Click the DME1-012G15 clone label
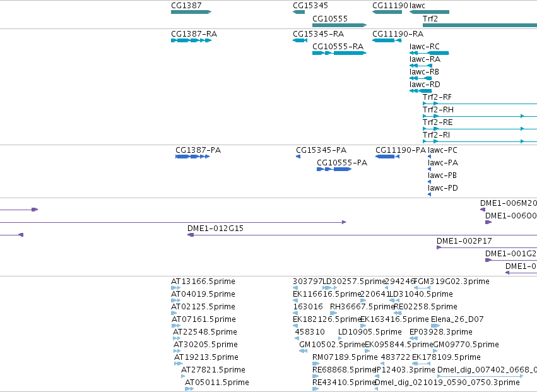537x392 pixels. tap(215, 229)
